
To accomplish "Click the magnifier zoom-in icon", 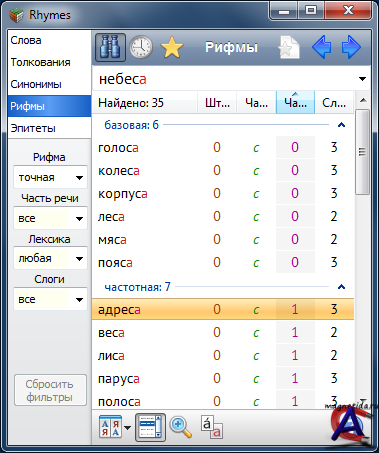I will click(x=181, y=427).
